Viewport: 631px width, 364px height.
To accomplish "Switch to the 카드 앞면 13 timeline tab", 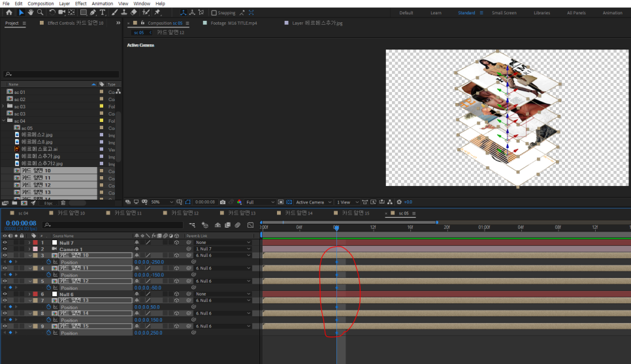I will (x=242, y=213).
